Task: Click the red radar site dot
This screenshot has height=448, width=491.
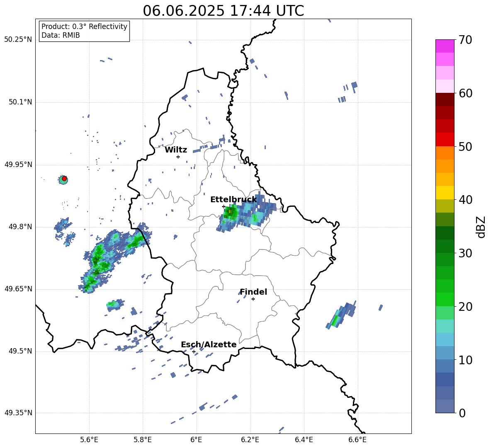Action: 64,179
